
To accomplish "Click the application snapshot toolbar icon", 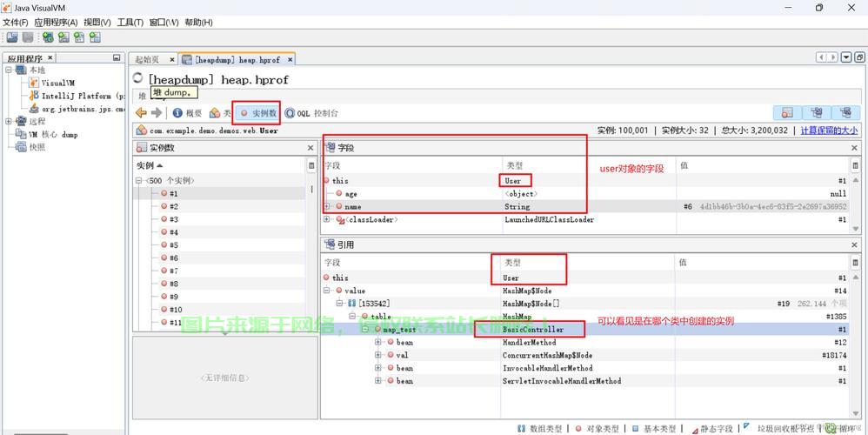I will click(x=95, y=37).
